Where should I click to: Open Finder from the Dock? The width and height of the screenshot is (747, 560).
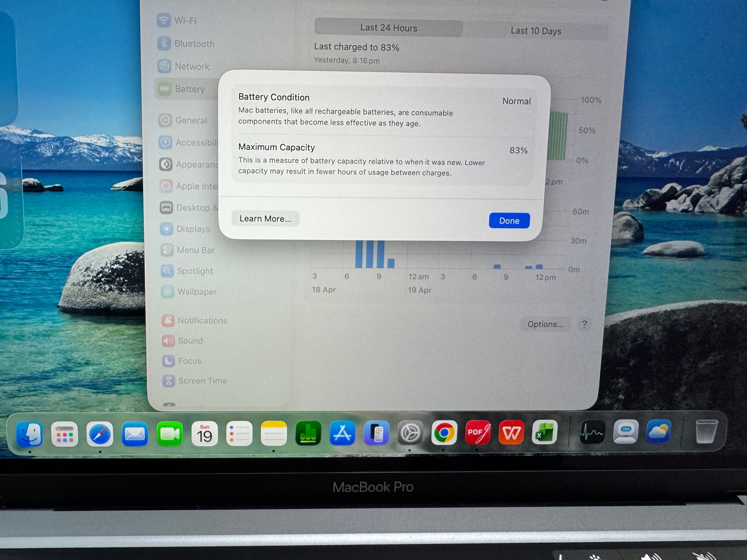(x=30, y=434)
